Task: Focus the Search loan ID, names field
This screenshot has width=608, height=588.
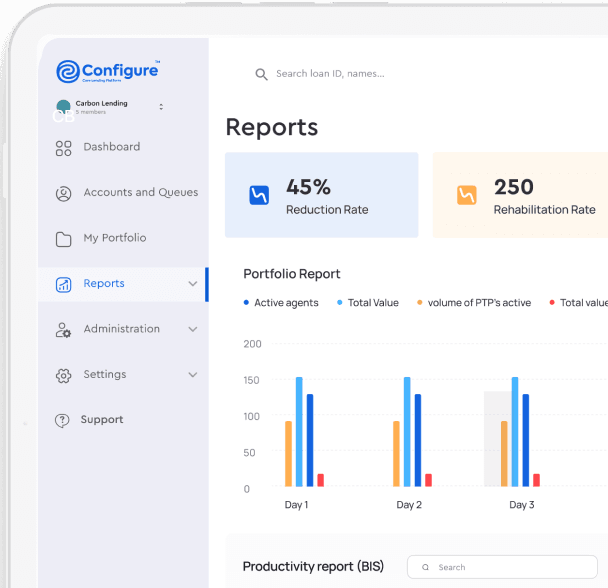Action: click(330, 74)
